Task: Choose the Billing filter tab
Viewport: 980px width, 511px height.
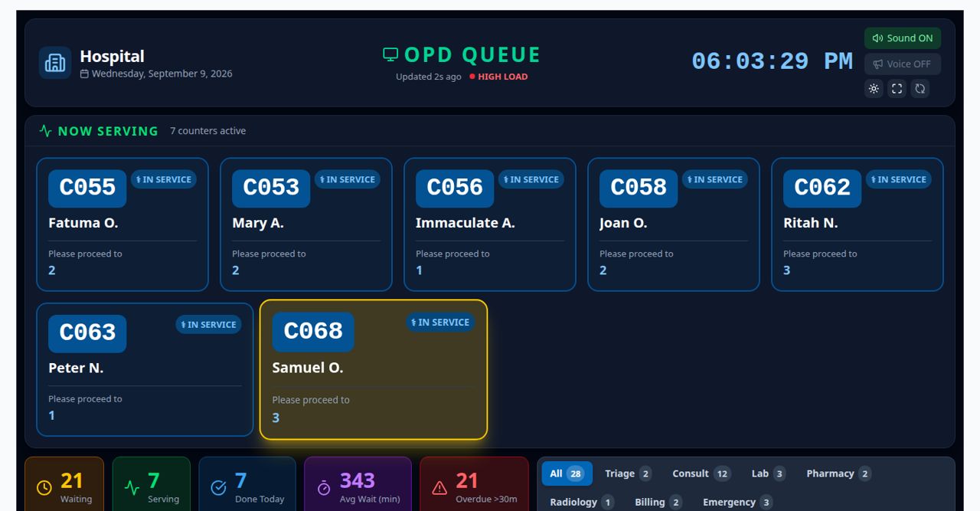Action: [658, 502]
